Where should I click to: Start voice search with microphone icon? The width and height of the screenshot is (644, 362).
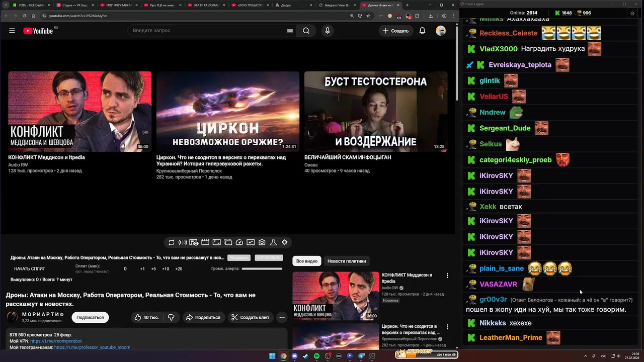(x=328, y=31)
